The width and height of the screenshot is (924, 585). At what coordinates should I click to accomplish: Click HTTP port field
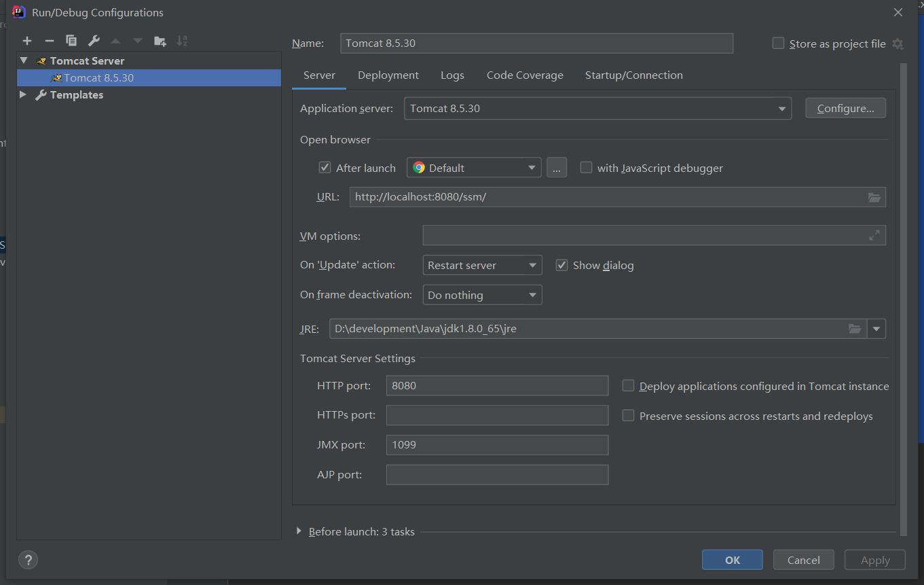pyautogui.click(x=497, y=385)
